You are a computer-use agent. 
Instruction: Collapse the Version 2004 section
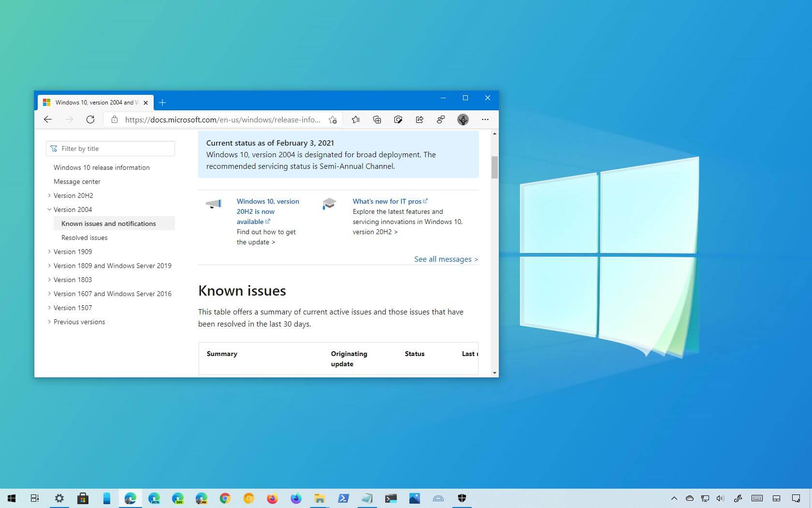point(49,209)
